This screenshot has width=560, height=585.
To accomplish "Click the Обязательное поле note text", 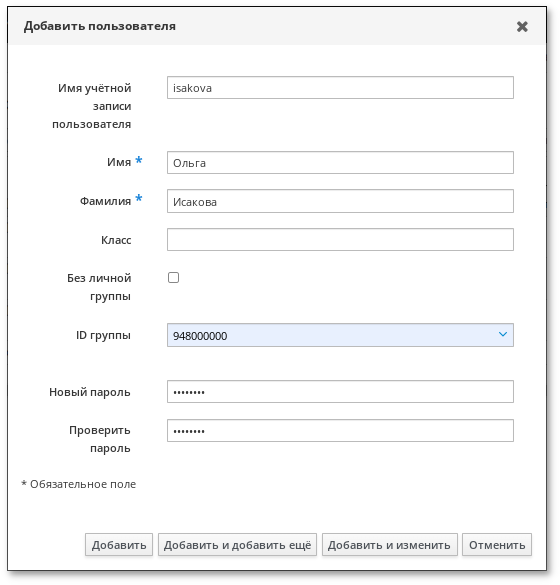I will tap(79, 484).
